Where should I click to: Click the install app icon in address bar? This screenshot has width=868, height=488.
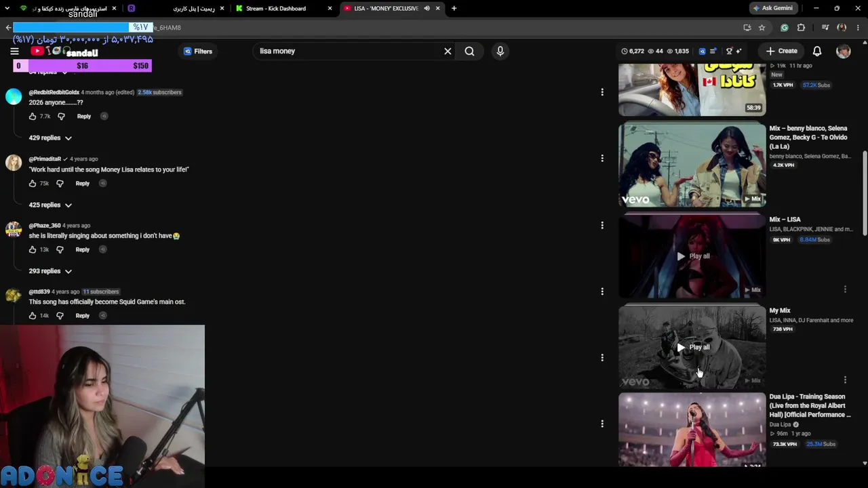click(747, 28)
